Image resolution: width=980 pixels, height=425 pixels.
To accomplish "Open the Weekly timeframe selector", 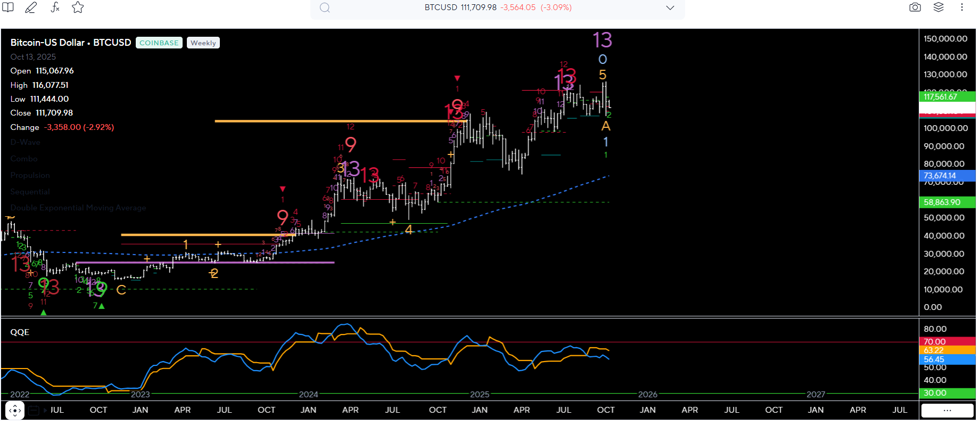I will click(x=203, y=43).
